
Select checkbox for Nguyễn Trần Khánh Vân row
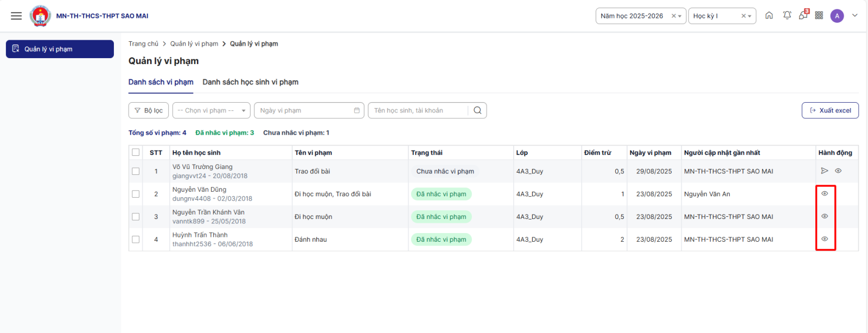(136, 217)
